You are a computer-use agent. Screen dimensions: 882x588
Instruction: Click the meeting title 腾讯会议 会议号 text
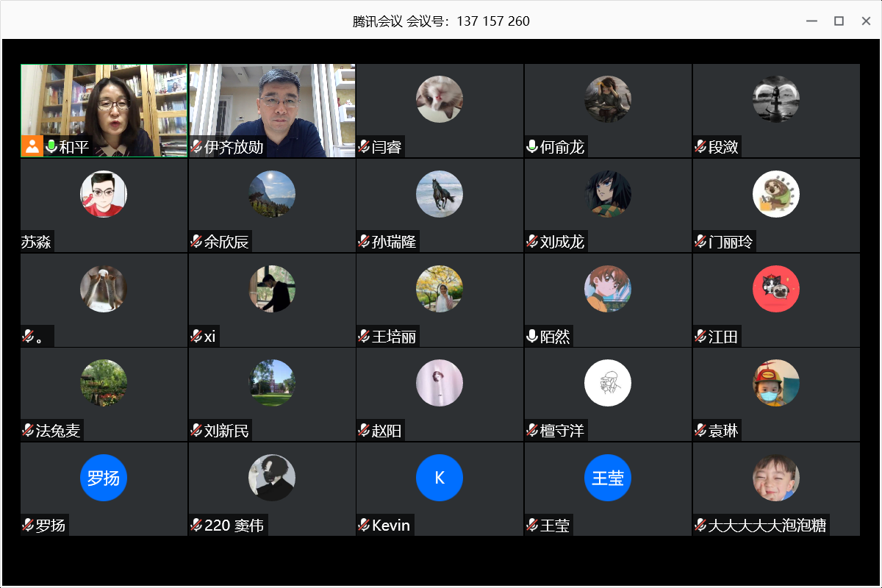click(x=441, y=21)
